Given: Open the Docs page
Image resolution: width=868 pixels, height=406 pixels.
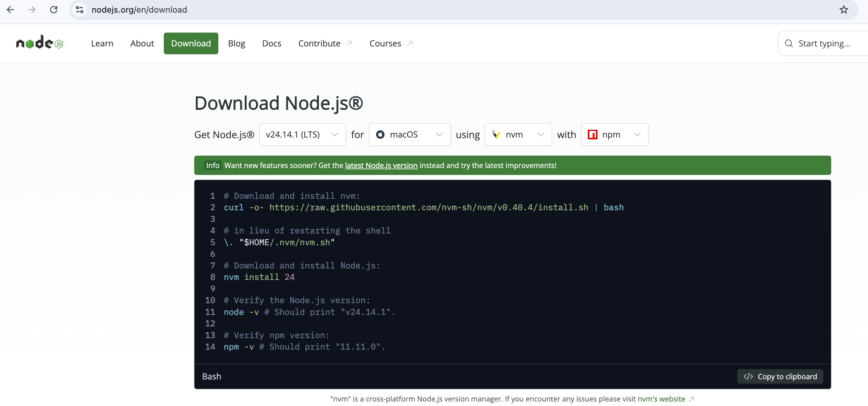Looking at the screenshot, I should (271, 43).
